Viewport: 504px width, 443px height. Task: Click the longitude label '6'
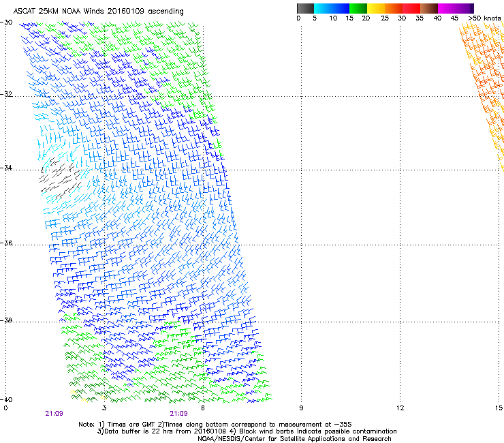[x=203, y=408]
